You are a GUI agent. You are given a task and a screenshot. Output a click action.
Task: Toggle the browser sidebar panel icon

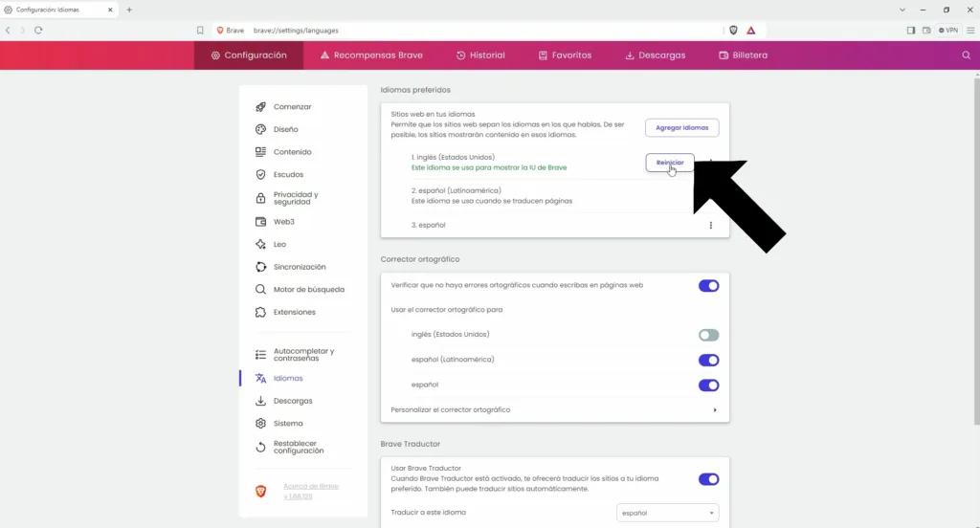(911, 30)
